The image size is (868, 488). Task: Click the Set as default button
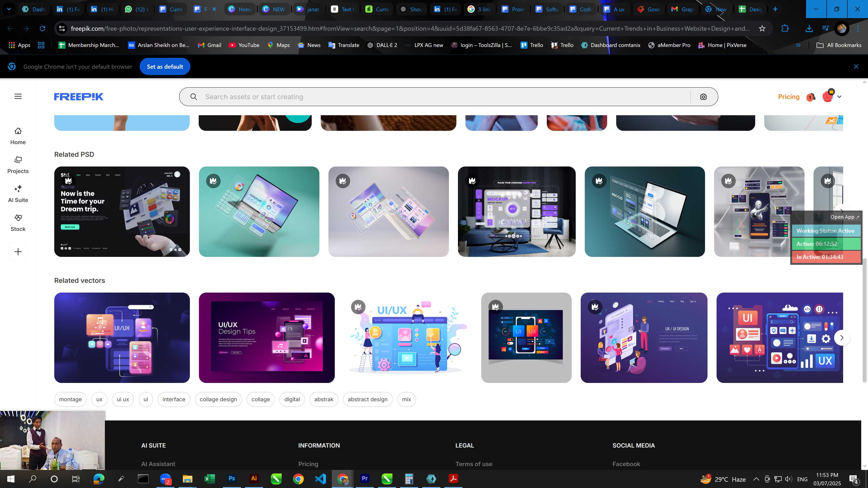165,67
